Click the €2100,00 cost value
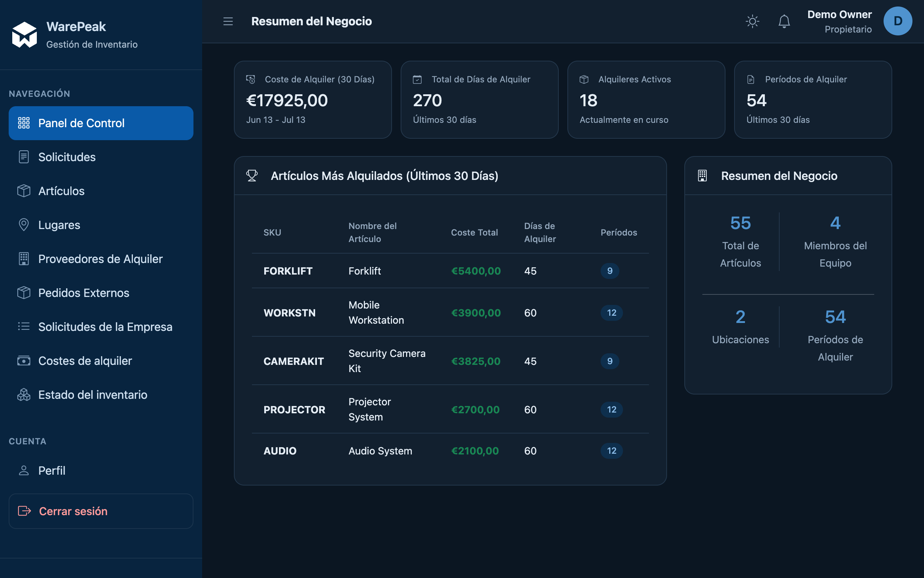 point(475,451)
